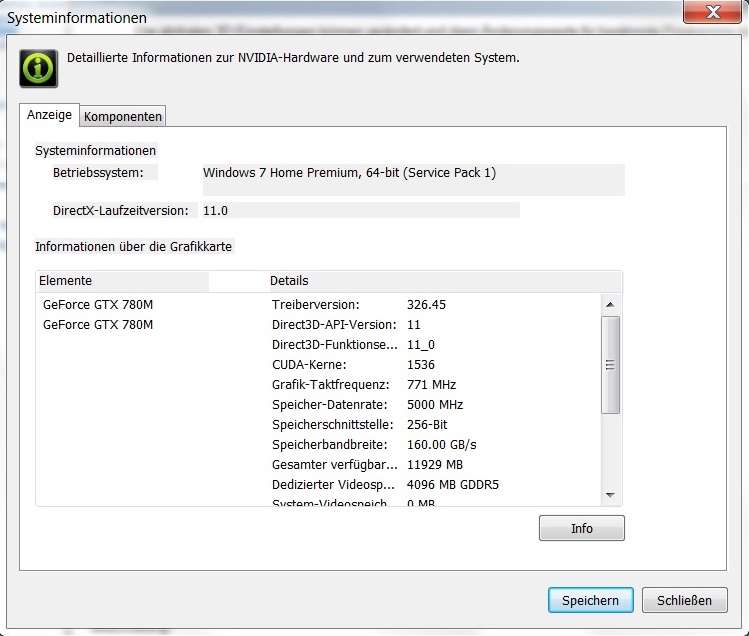This screenshot has width=749, height=636.
Task: Click the memory value 11929 MB
Action: [x=435, y=465]
